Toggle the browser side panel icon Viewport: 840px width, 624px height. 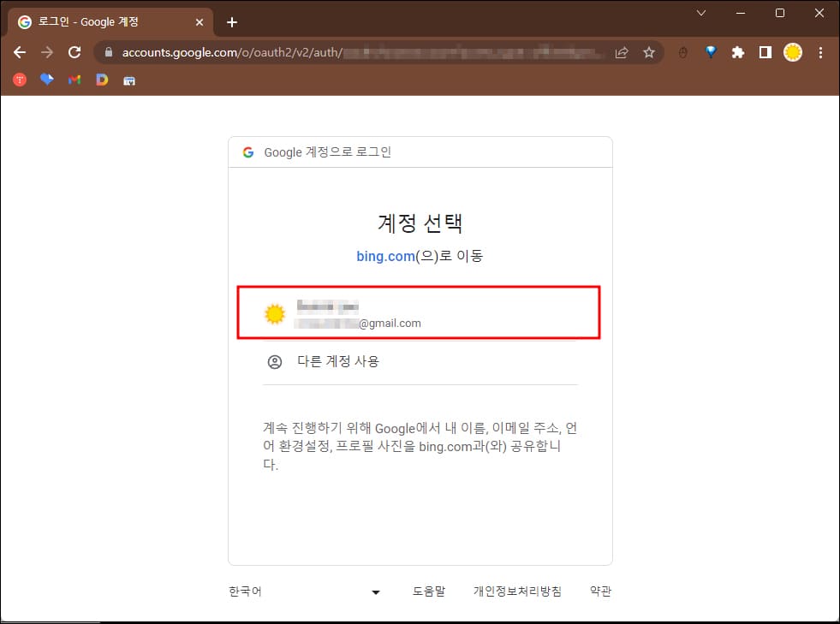coord(765,52)
